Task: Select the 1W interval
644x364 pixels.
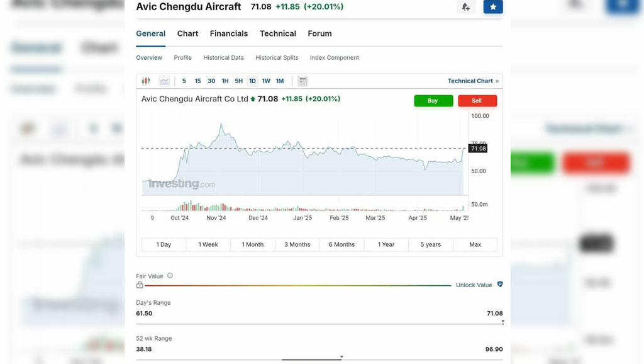Action: (x=266, y=81)
